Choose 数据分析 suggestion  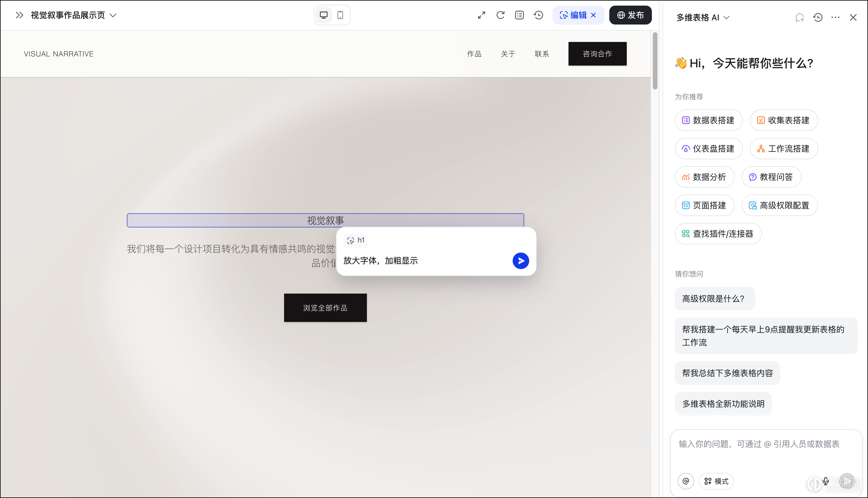tap(705, 177)
